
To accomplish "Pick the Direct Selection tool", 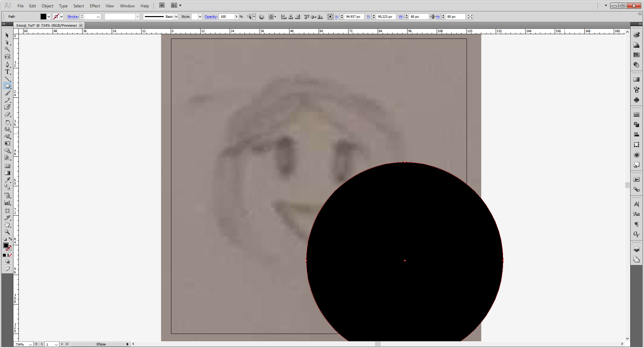I will tap(7, 43).
